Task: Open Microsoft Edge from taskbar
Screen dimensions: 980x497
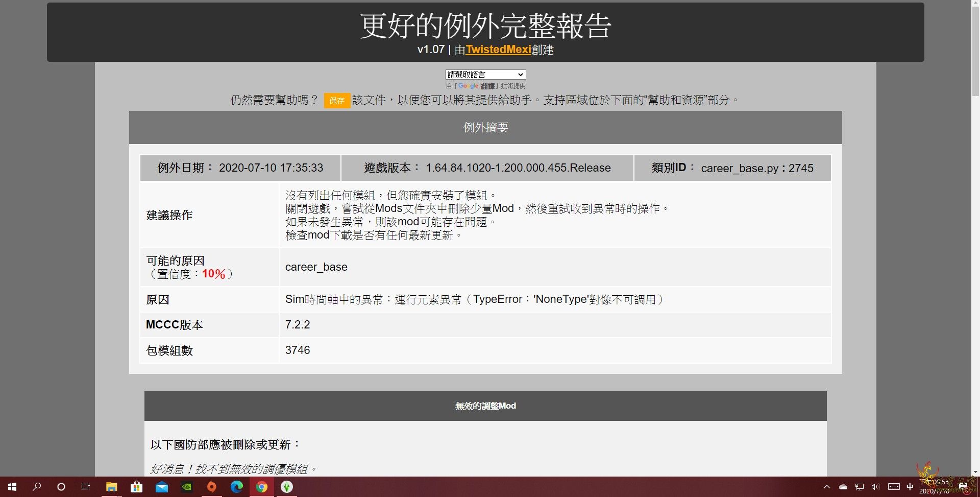Action: (237, 487)
